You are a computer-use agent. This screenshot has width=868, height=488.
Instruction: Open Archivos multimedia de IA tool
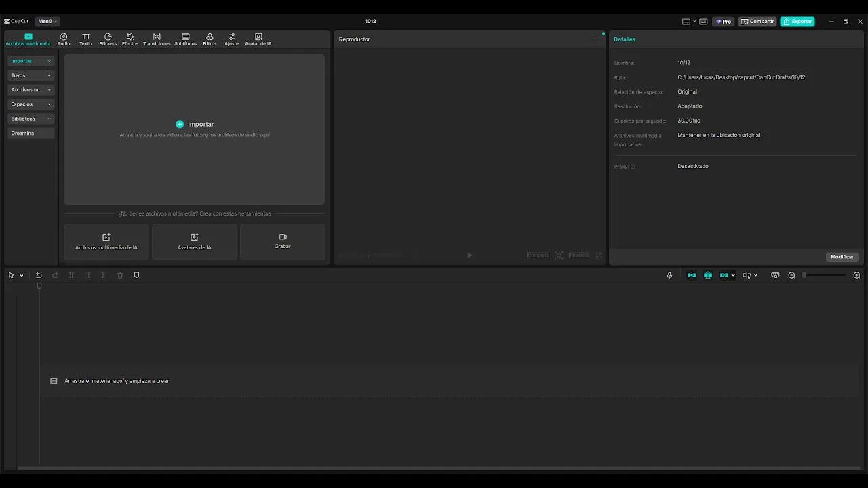(106, 242)
